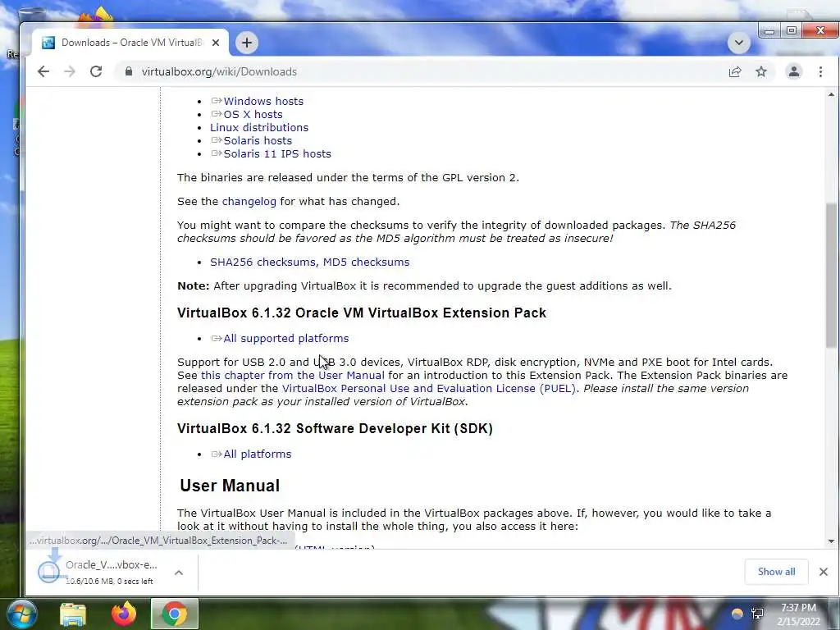Reload the Downloads page
This screenshot has width=840, height=630.
96,71
